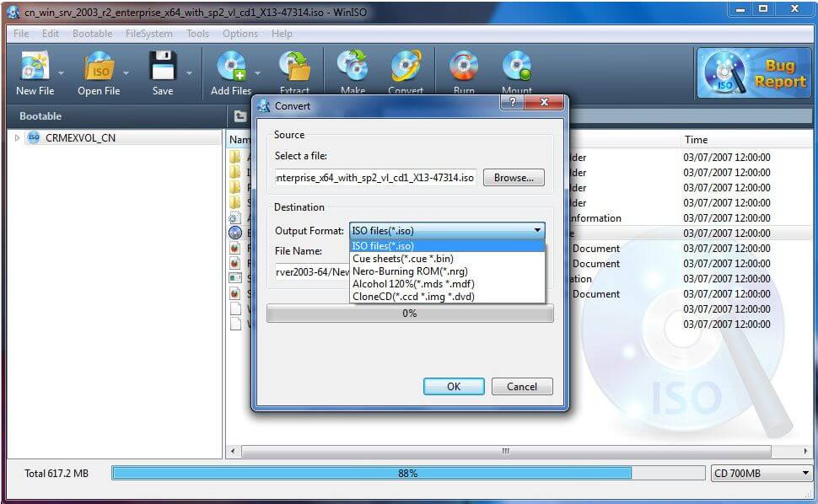This screenshot has width=818, height=504.
Task: Click the Bug Report button
Action: pos(753,74)
